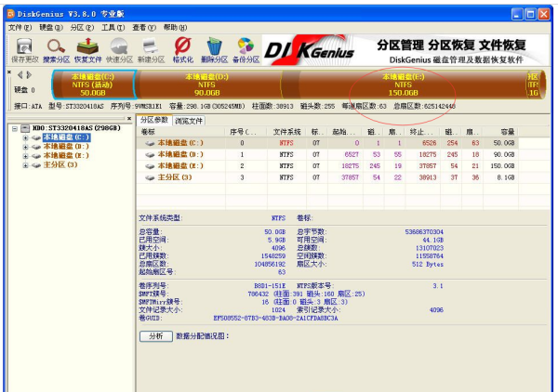The width and height of the screenshot is (558, 392).
Task: Select 本地磁盘(C:) in the disk tree
Action: (66, 137)
